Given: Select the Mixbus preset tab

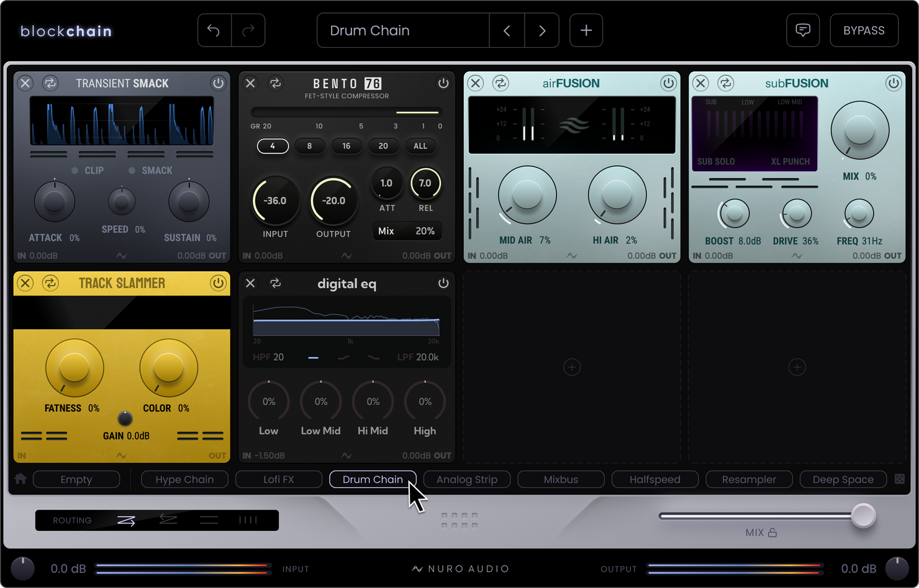Looking at the screenshot, I should click(x=561, y=479).
